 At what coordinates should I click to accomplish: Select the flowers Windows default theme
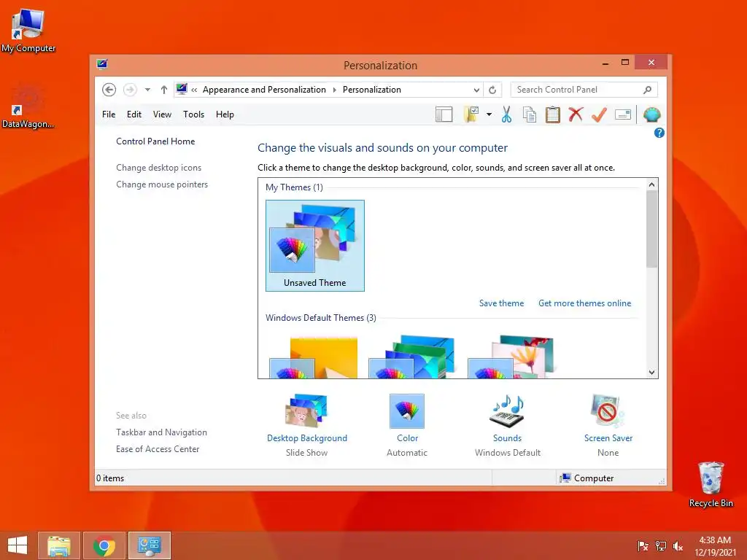(x=511, y=357)
